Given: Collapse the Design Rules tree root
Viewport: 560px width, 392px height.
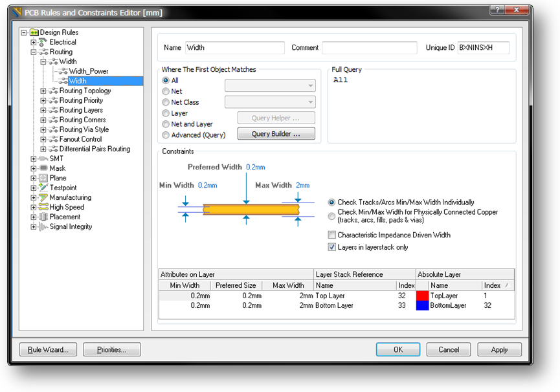Looking at the screenshot, I should click(24, 33).
